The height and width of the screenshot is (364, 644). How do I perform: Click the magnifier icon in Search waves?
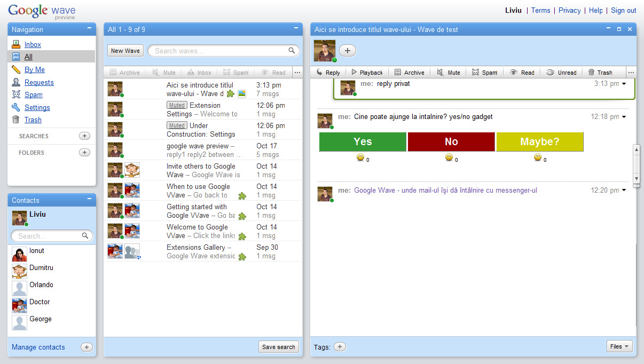click(292, 51)
